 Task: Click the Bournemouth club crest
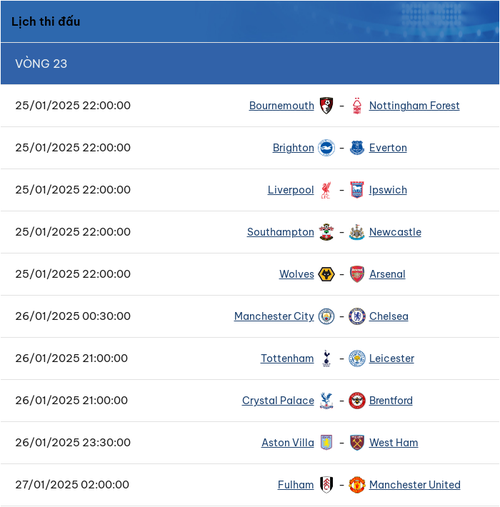coord(326,105)
